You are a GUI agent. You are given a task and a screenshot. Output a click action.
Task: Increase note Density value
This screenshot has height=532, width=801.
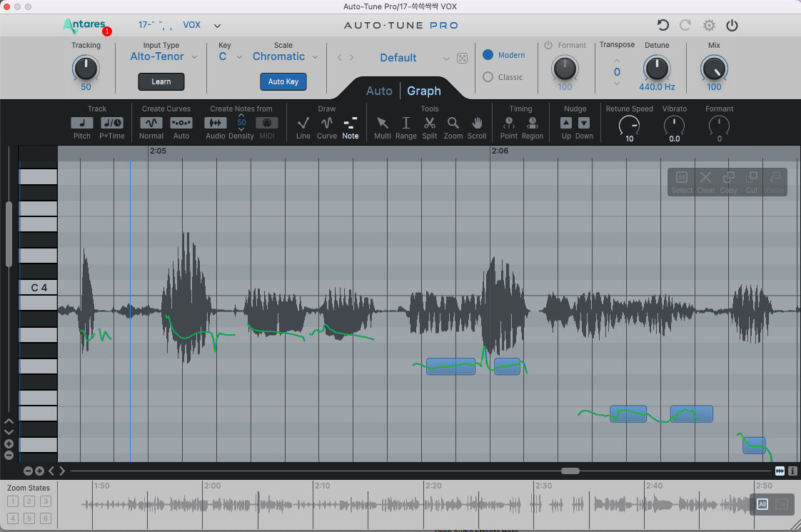[241, 115]
